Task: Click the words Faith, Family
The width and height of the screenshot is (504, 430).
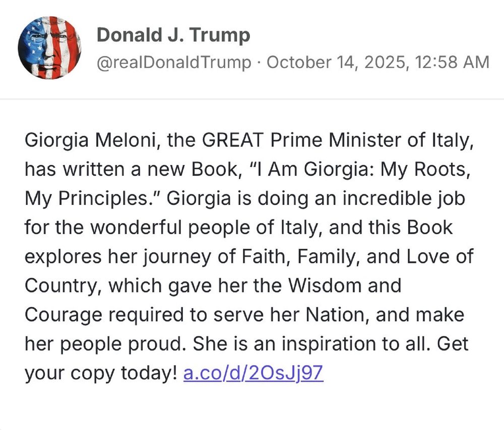Action: point(301,257)
